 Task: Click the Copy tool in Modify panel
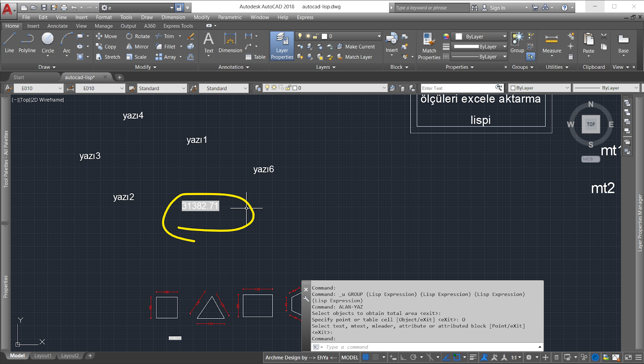(x=106, y=47)
